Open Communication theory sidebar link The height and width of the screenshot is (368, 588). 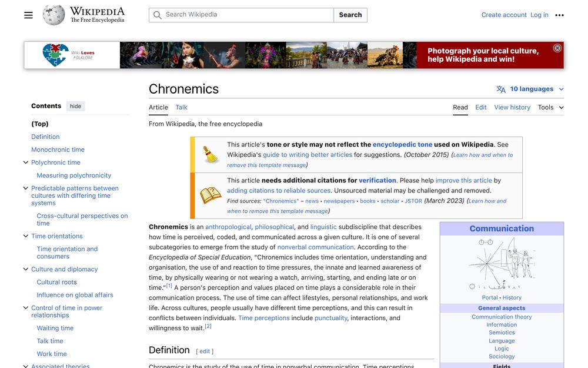[502, 317]
